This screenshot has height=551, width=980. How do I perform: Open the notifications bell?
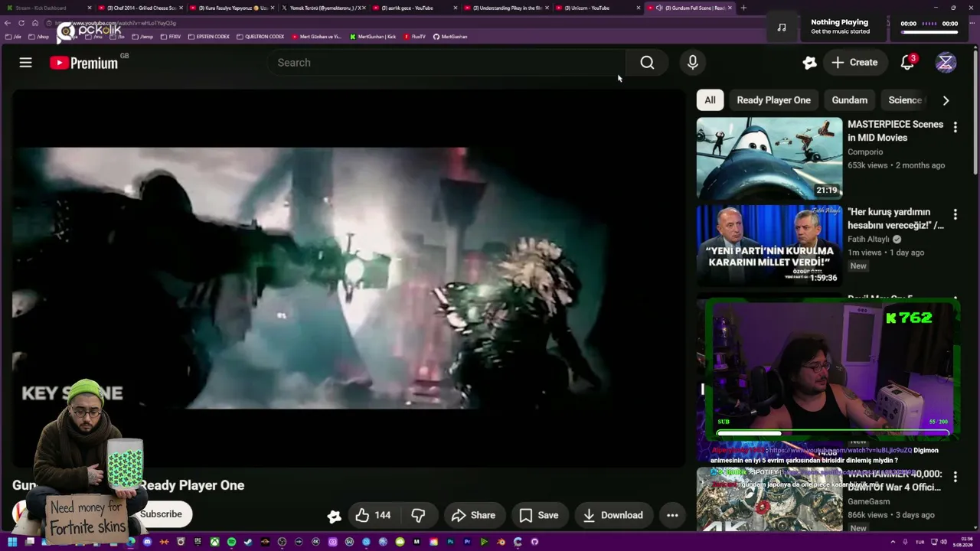tap(907, 63)
